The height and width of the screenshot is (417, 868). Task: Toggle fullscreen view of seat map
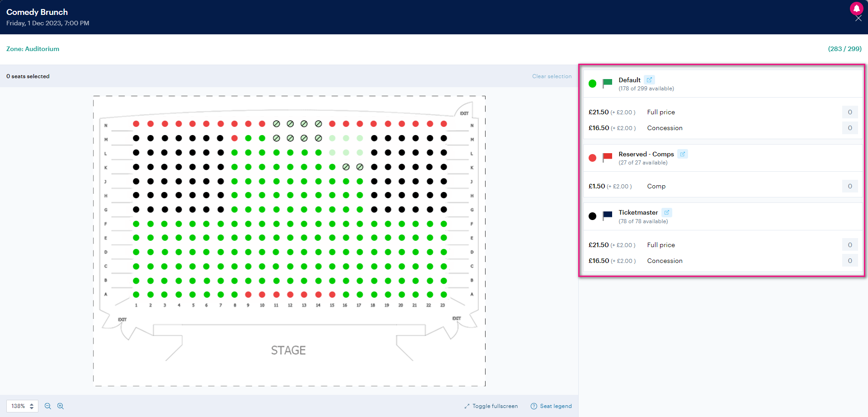coord(491,406)
